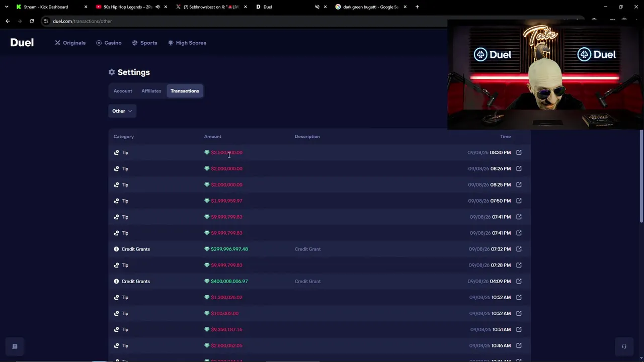Viewport: 644px width, 362px height.
Task: Click the browser forward arrow
Action: click(x=20, y=21)
